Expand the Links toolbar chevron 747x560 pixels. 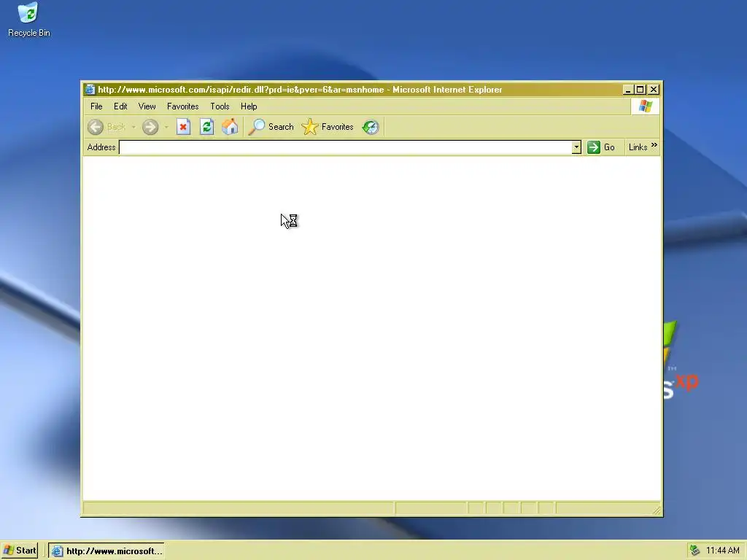point(654,145)
